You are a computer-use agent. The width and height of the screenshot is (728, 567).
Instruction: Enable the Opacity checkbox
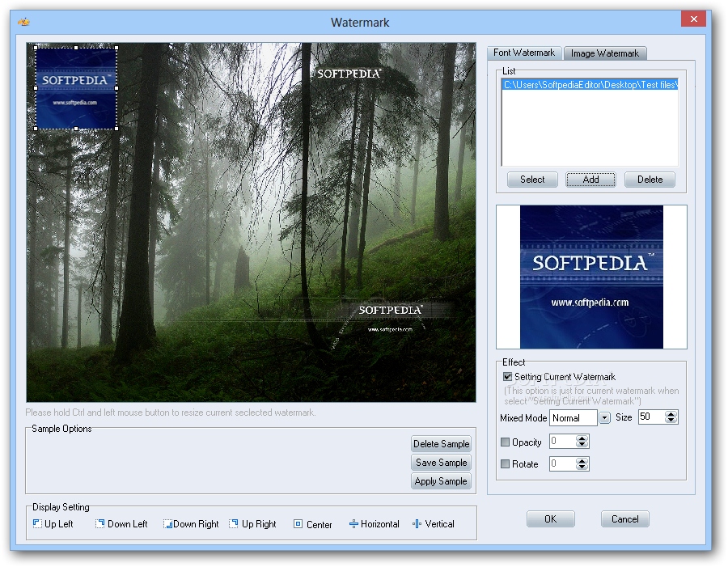pyautogui.click(x=505, y=442)
